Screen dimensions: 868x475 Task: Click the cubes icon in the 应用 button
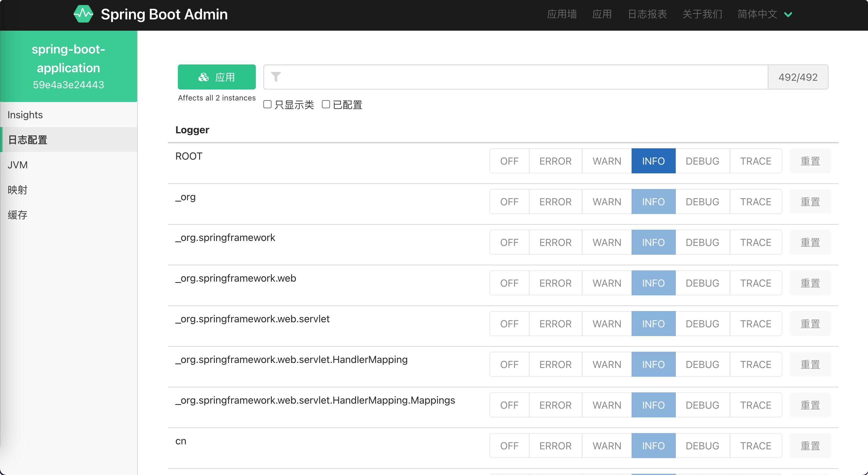(x=204, y=77)
